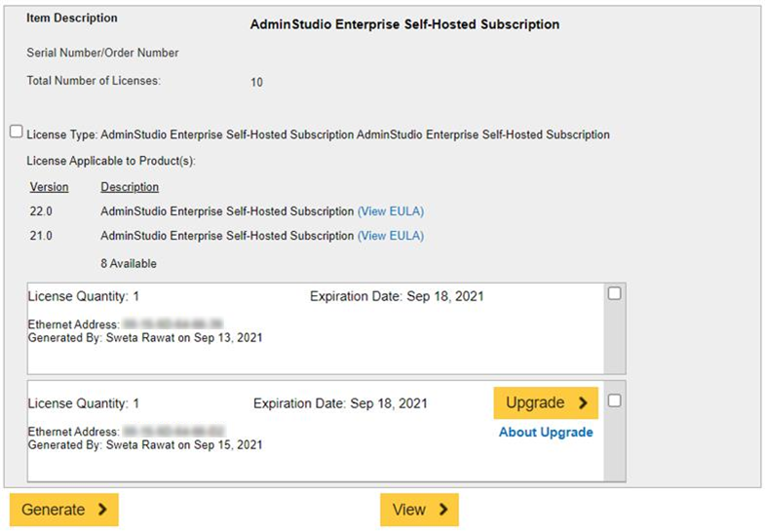The width and height of the screenshot is (766, 532).
Task: Open the About Upgrade link
Action: point(546,433)
